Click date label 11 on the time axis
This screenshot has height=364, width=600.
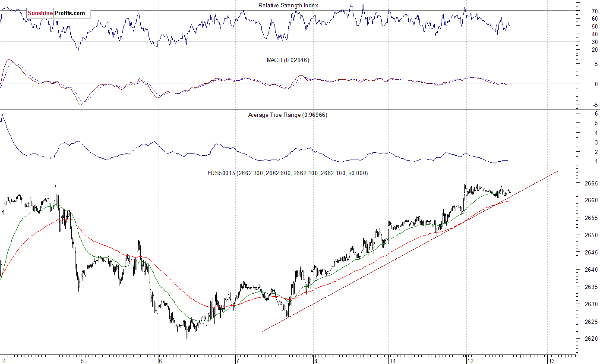[x=393, y=361]
